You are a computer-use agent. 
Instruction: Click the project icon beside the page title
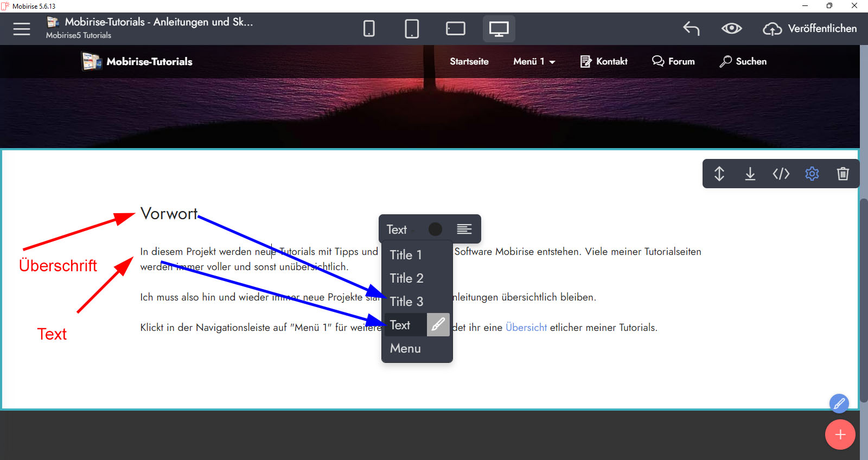(53, 22)
